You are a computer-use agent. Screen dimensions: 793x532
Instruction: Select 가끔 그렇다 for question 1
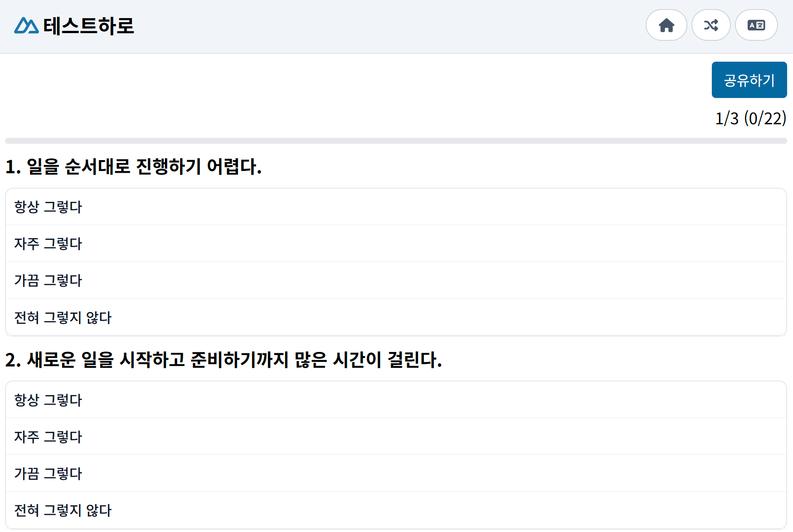click(x=395, y=280)
